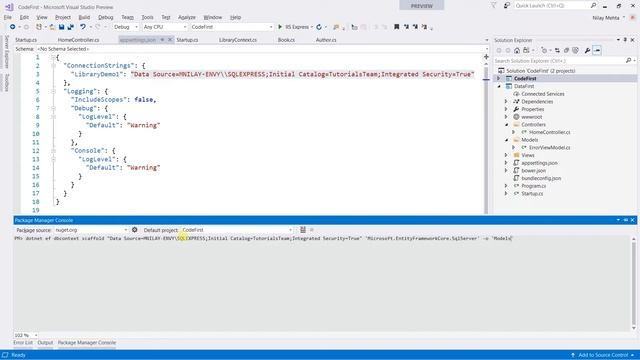
Task: Switch to LibraryContext.cs tab
Action: 238,40
